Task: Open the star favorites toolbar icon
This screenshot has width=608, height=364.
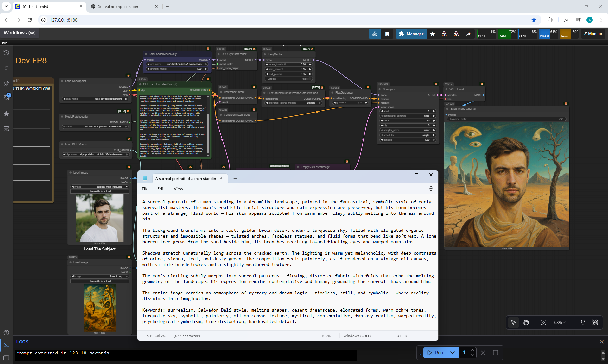Action: click(433, 34)
